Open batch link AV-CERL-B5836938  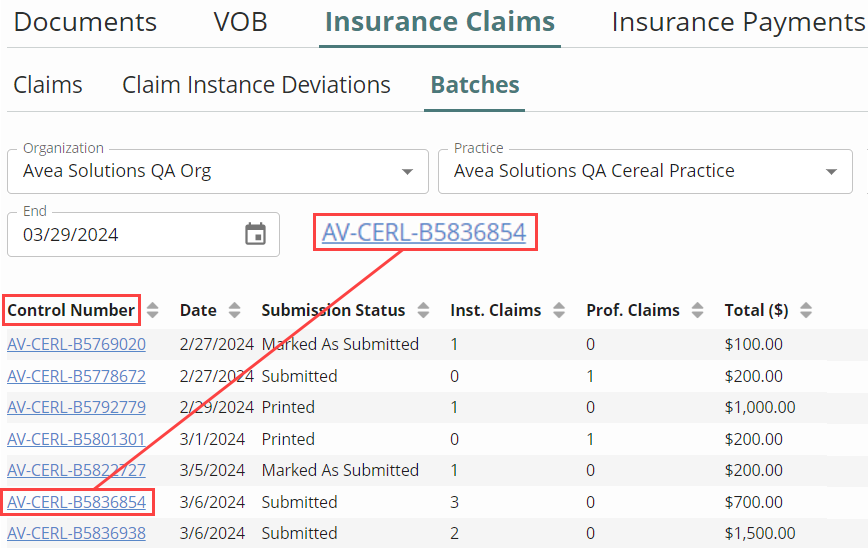(76, 533)
